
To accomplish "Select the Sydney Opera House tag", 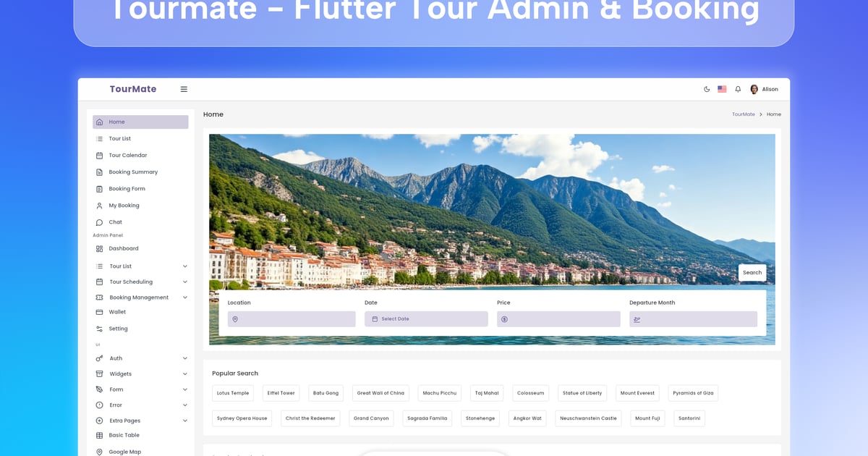I will click(x=242, y=418).
